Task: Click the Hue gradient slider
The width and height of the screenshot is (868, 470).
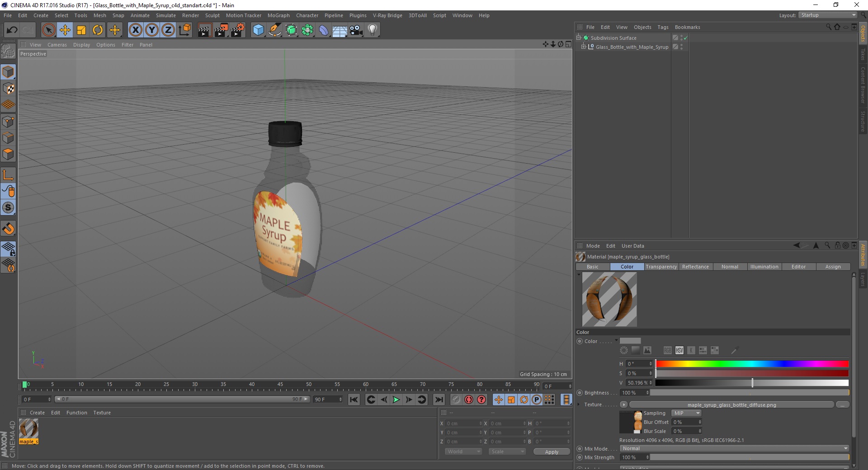Action: [x=752, y=364]
